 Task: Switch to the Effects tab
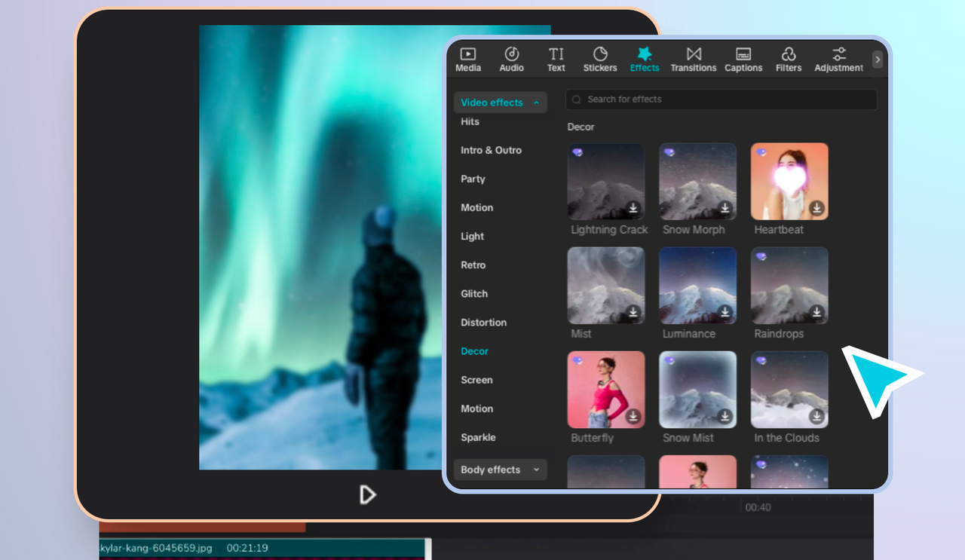click(645, 59)
